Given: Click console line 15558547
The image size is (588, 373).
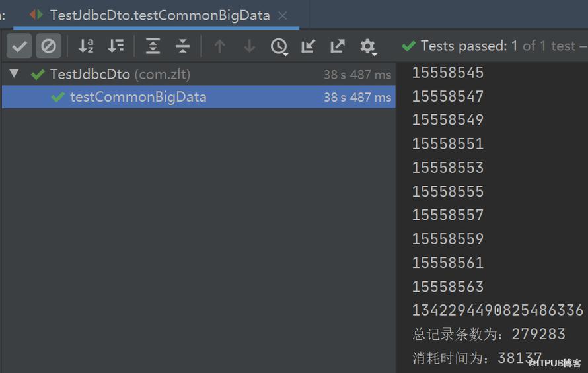Looking at the screenshot, I should [448, 97].
